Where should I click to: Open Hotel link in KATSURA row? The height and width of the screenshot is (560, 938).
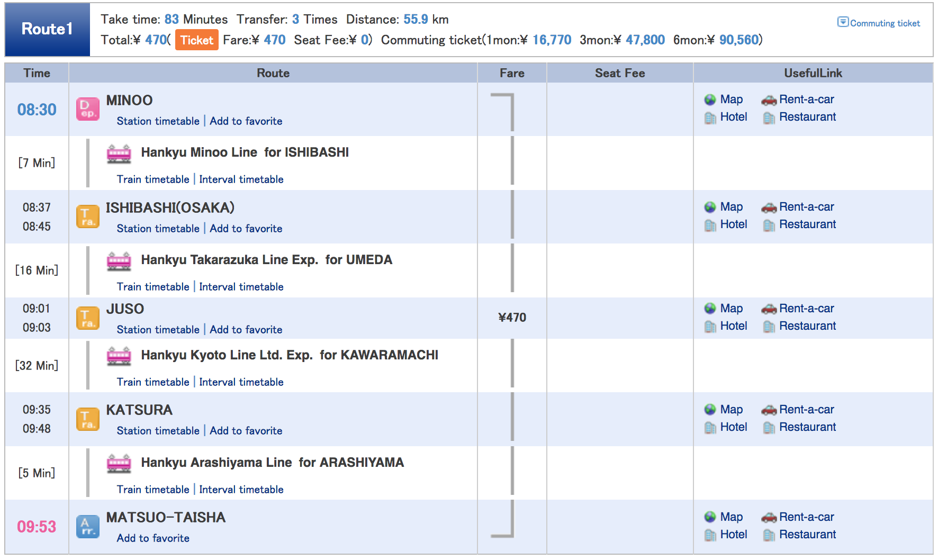click(x=734, y=427)
